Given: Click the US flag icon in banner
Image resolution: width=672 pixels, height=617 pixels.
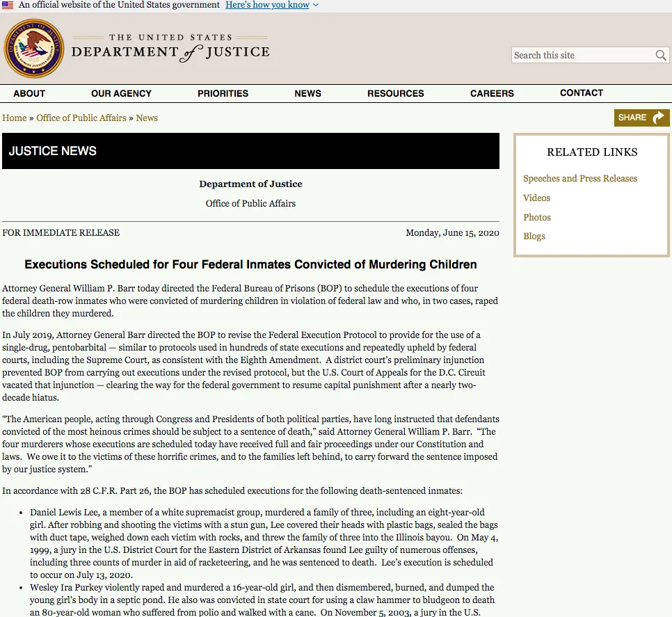Looking at the screenshot, I should pos(7,5).
